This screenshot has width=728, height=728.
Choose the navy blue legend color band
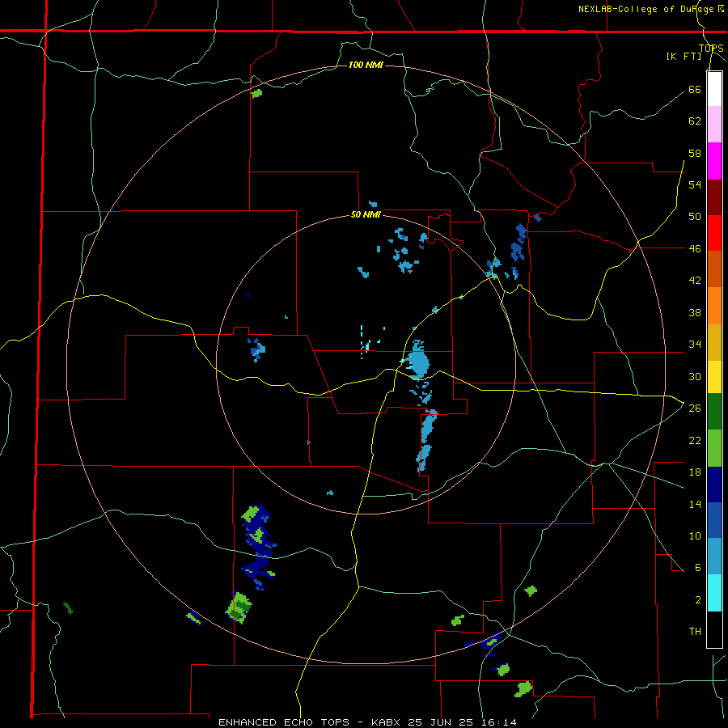pyautogui.click(x=714, y=485)
